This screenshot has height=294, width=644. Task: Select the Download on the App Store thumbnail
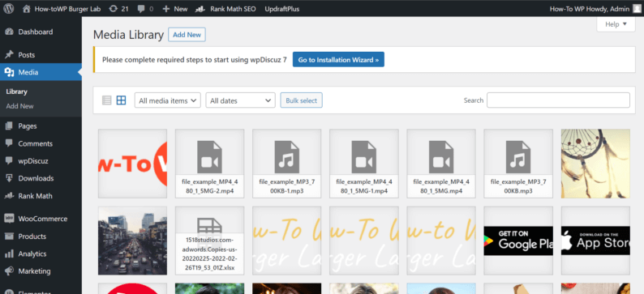click(x=595, y=241)
